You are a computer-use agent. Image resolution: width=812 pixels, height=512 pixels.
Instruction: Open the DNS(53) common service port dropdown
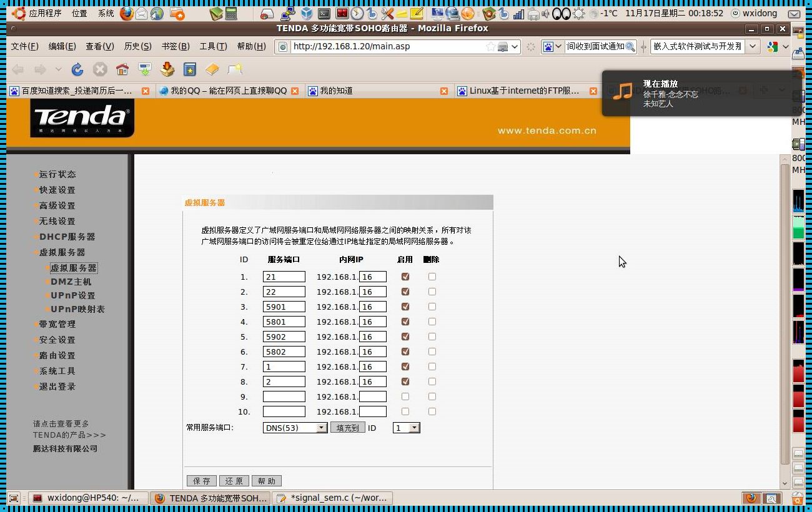click(295, 428)
